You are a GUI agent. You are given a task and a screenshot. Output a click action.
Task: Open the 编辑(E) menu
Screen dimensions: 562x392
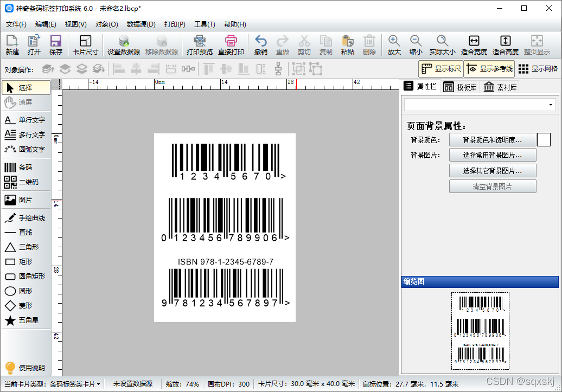(x=46, y=24)
